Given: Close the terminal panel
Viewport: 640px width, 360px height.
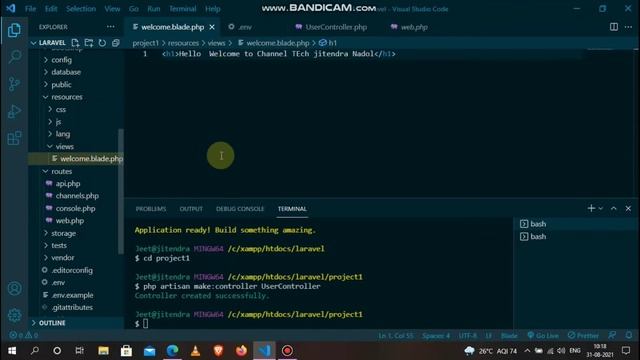Looking at the screenshot, I should 628,209.
